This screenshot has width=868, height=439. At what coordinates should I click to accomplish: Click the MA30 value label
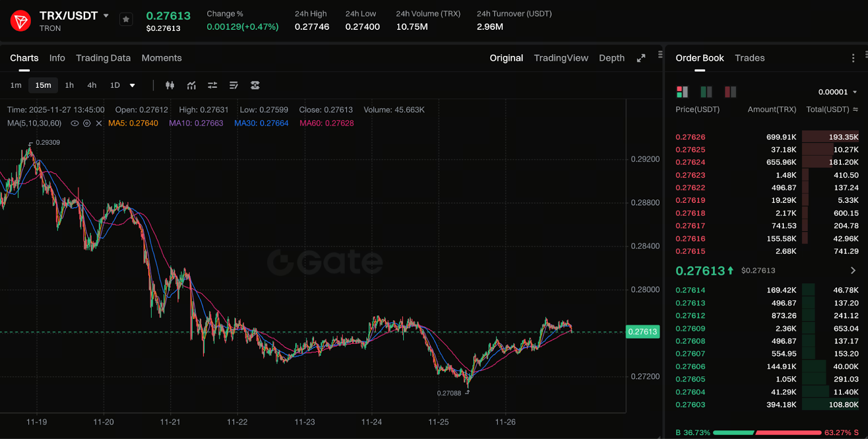(x=261, y=123)
